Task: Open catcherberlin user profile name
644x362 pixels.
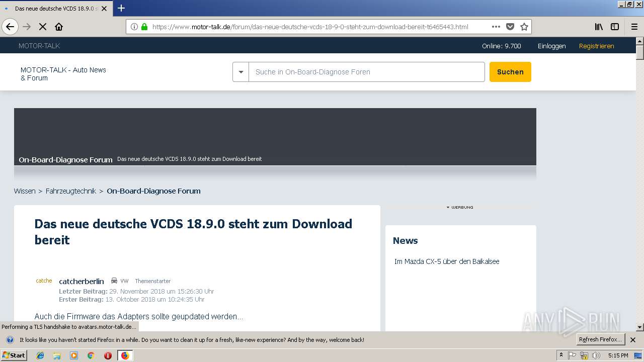Action: 82,281
